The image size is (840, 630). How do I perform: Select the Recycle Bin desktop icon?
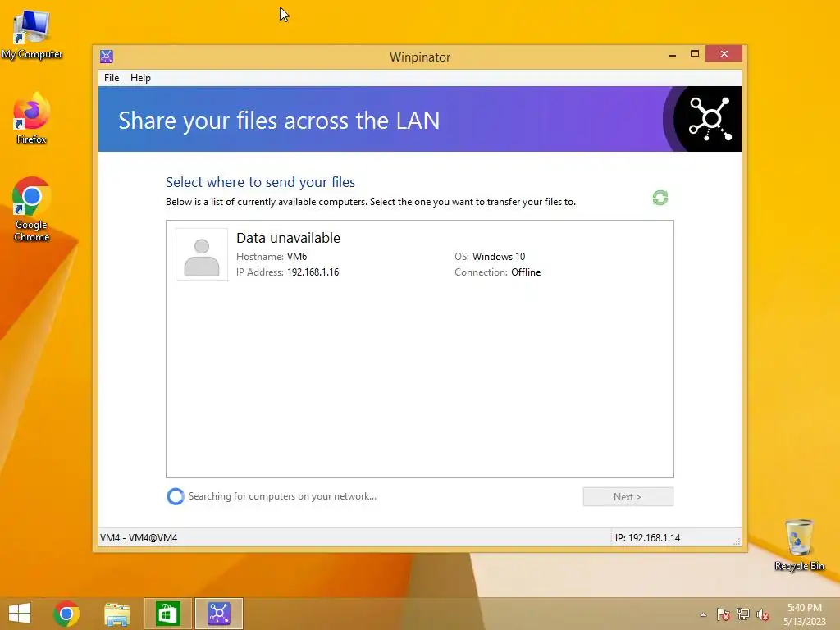click(799, 545)
